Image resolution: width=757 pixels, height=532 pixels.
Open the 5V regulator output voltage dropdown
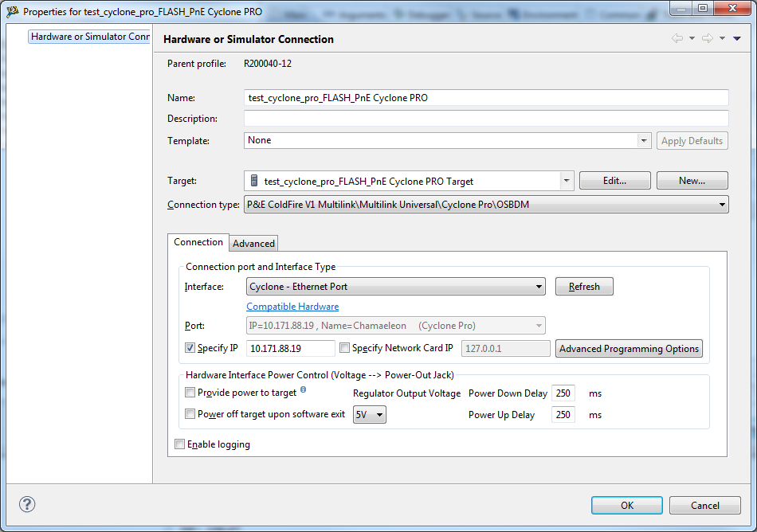tap(379, 415)
